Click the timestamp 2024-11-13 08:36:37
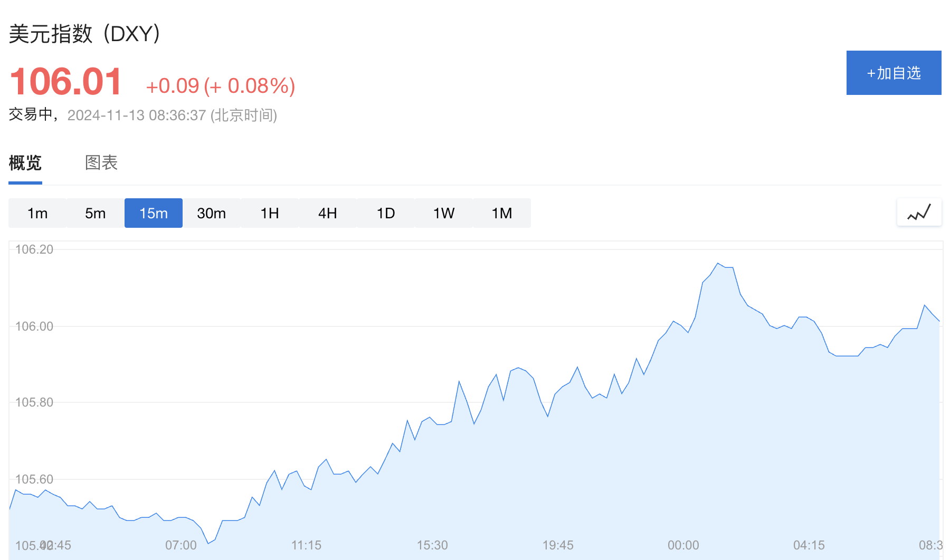950x560 pixels. pos(137,115)
